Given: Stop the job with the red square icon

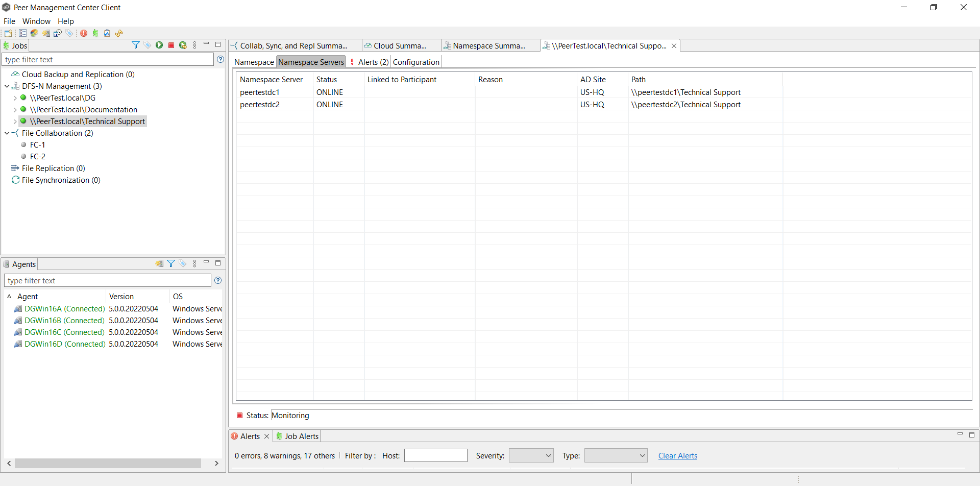Looking at the screenshot, I should 171,45.
